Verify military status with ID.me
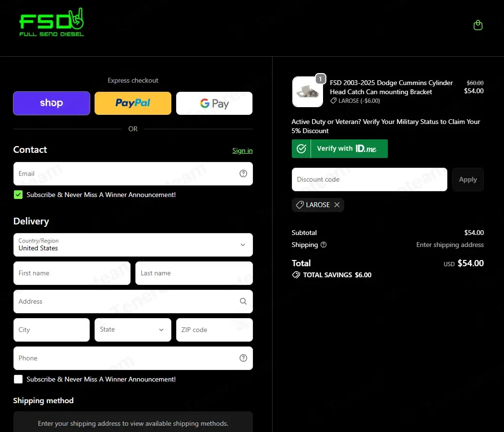 pyautogui.click(x=340, y=148)
